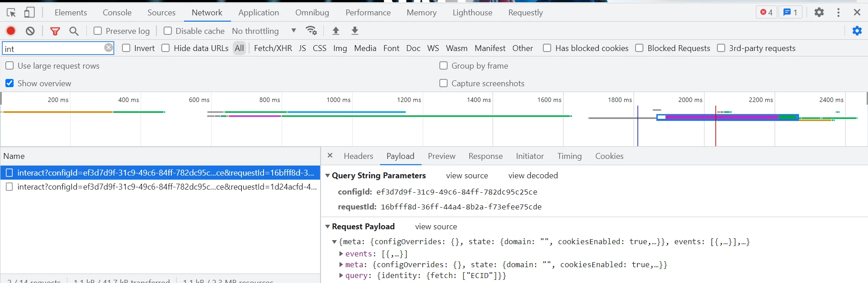Image resolution: width=868 pixels, height=283 pixels.
Task: Enable Use large request rows
Action: 9,65
